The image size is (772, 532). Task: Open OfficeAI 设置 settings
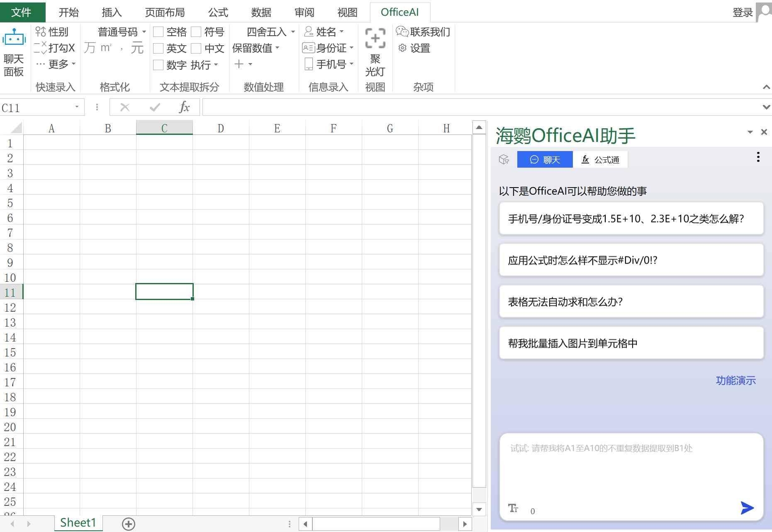(x=419, y=48)
